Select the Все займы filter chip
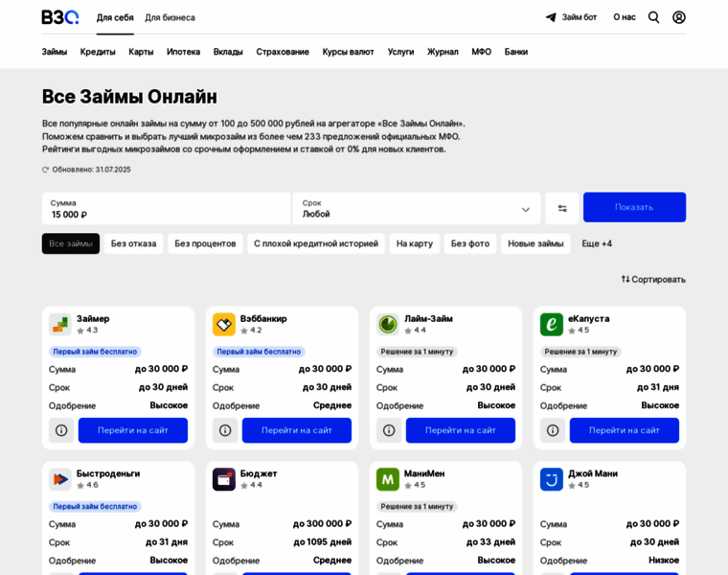 pos(71,243)
